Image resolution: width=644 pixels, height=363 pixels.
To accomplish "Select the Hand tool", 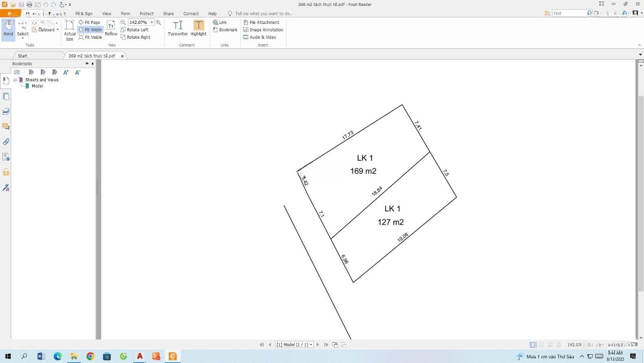I will click(8, 27).
